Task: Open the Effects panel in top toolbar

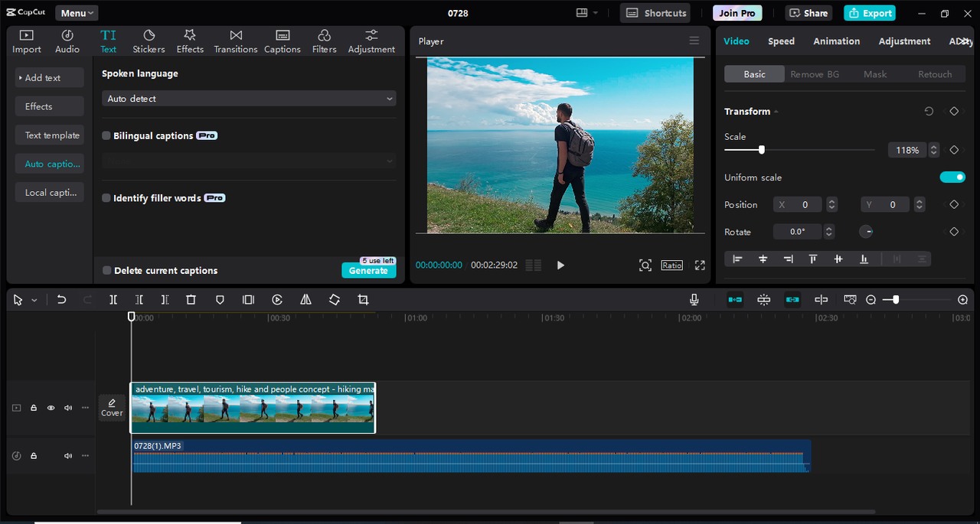Action: (190, 41)
